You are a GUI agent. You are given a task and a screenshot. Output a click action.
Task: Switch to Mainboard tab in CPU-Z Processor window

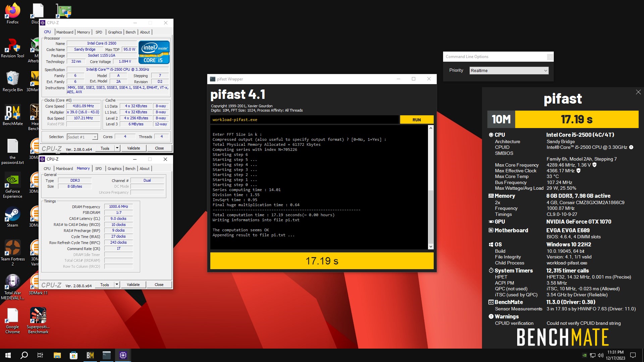65,32
